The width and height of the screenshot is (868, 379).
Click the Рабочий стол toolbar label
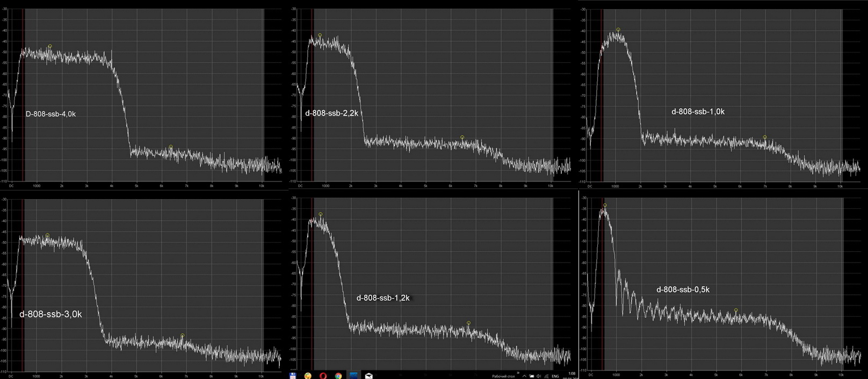[503, 376]
